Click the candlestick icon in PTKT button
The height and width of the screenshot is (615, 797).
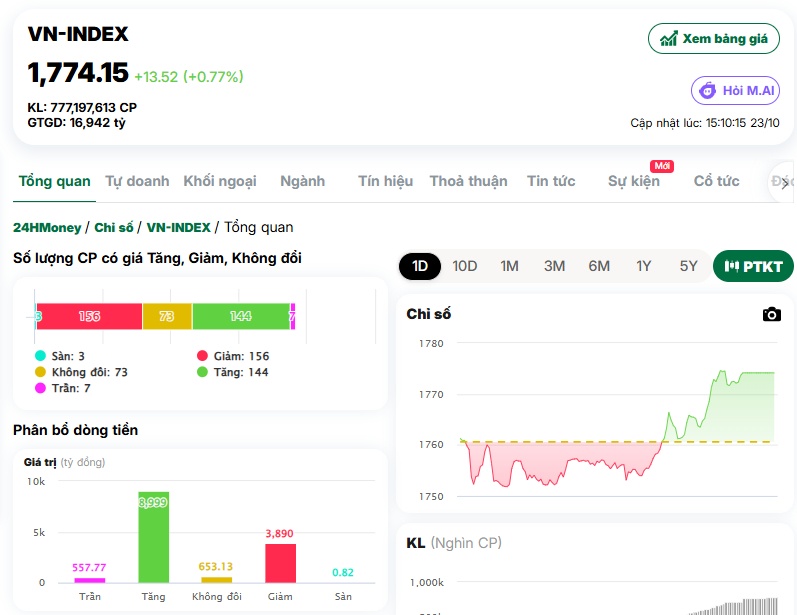[x=731, y=266]
